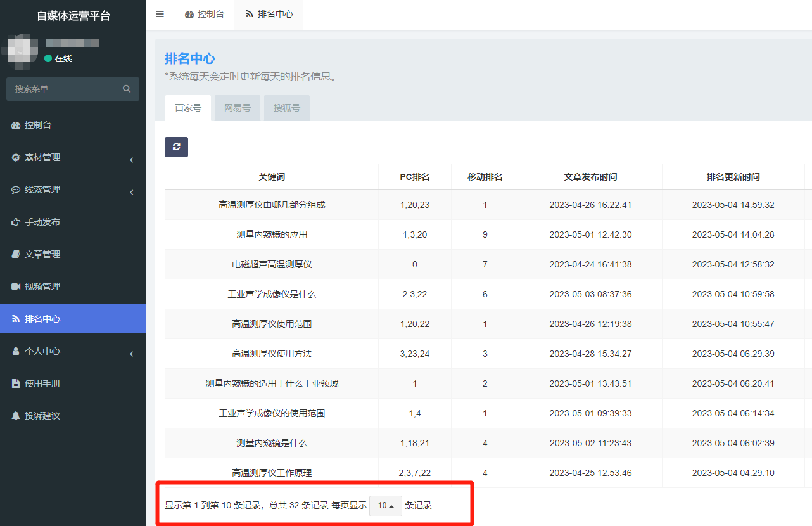The width and height of the screenshot is (812, 526).
Task: Expand the 素材管理 submenu
Action: tap(42, 157)
